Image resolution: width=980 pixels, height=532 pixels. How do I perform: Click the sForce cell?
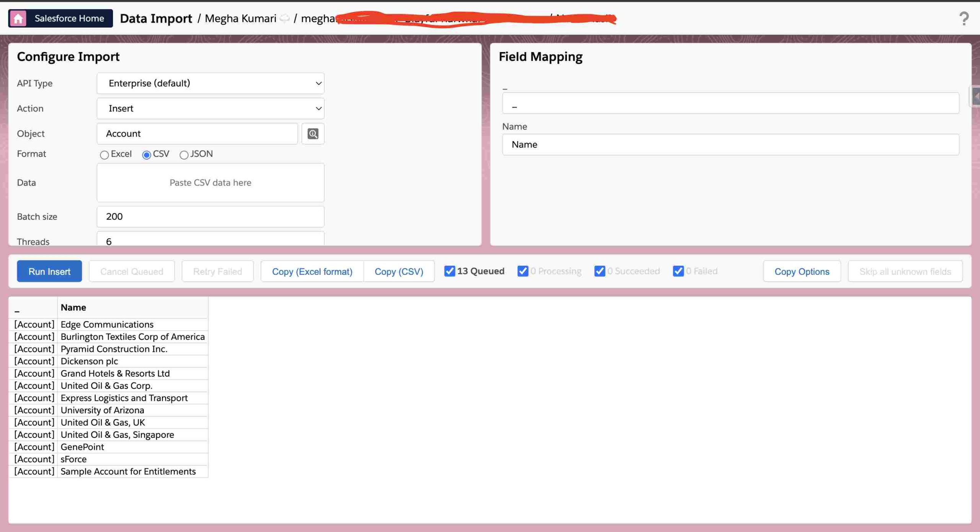(132, 459)
